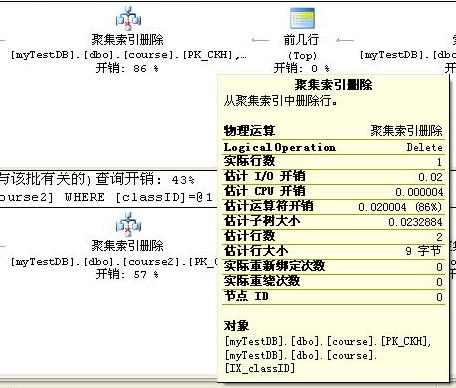
Task: Click the 实际重新绑定次数 row label
Action: point(274,266)
